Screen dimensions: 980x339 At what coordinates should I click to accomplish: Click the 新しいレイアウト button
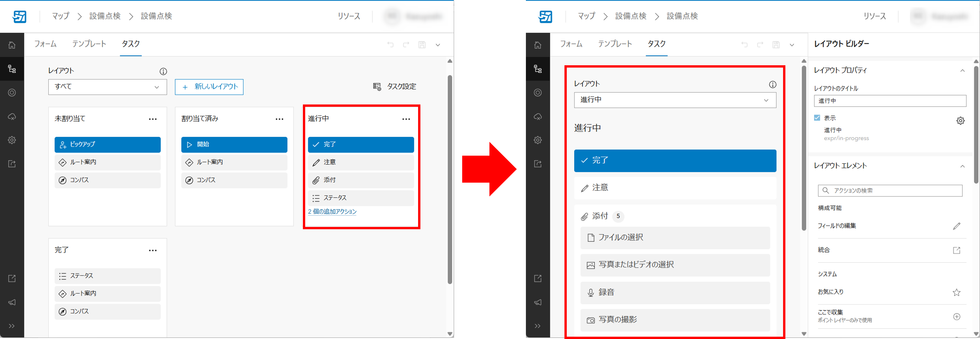click(x=209, y=87)
